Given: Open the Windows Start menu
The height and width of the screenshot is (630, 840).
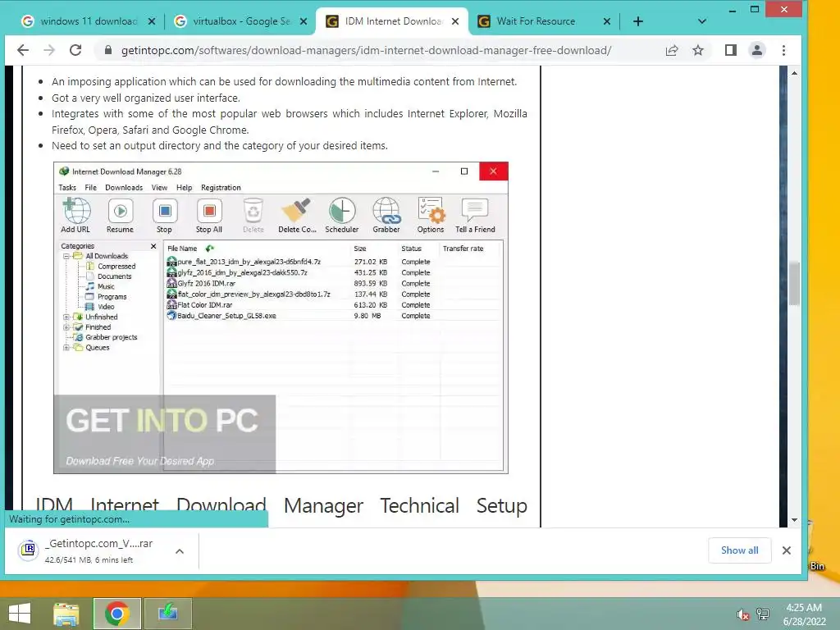Looking at the screenshot, I should (20, 614).
